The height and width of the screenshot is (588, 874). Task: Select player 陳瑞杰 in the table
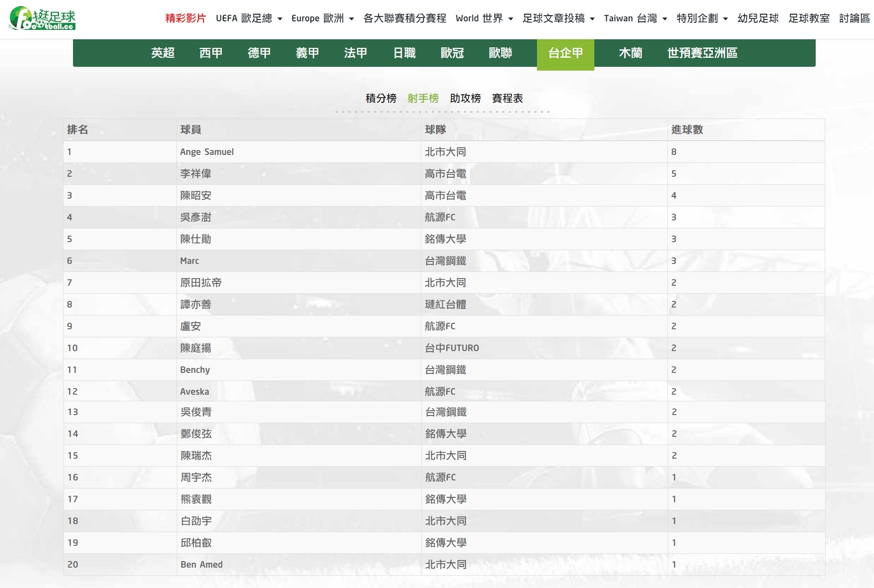(196, 456)
